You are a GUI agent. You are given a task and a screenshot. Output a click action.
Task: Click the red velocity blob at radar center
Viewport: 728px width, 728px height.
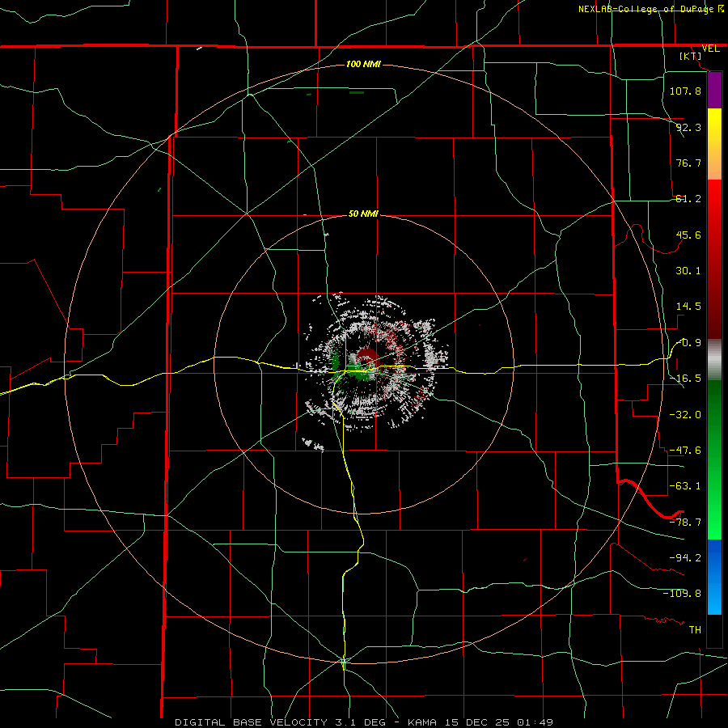tap(368, 358)
